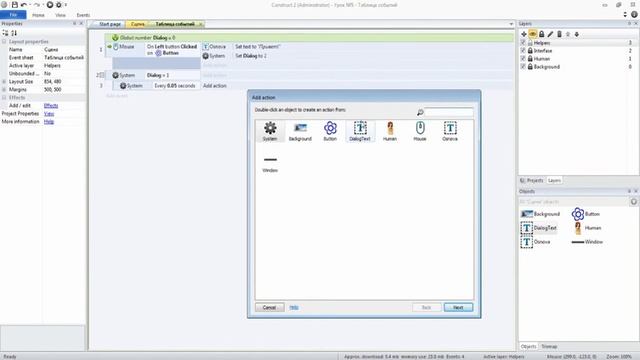Select the System object in Add action dialog
The image size is (640, 360).
[270, 131]
